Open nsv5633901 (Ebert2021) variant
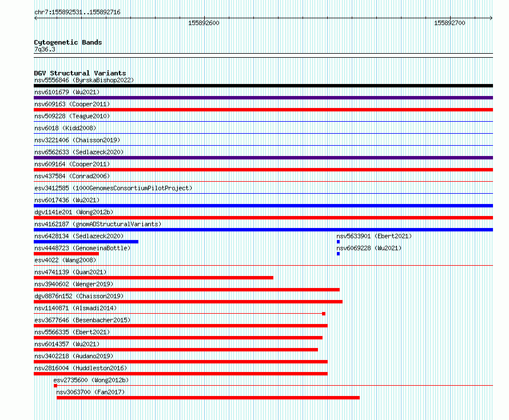Screen dimensions: 509x420 pyautogui.click(x=374, y=236)
